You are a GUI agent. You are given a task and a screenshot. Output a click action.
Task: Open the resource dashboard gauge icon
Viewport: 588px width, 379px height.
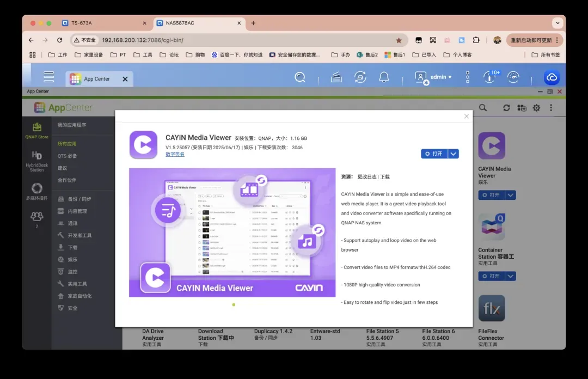(x=513, y=77)
